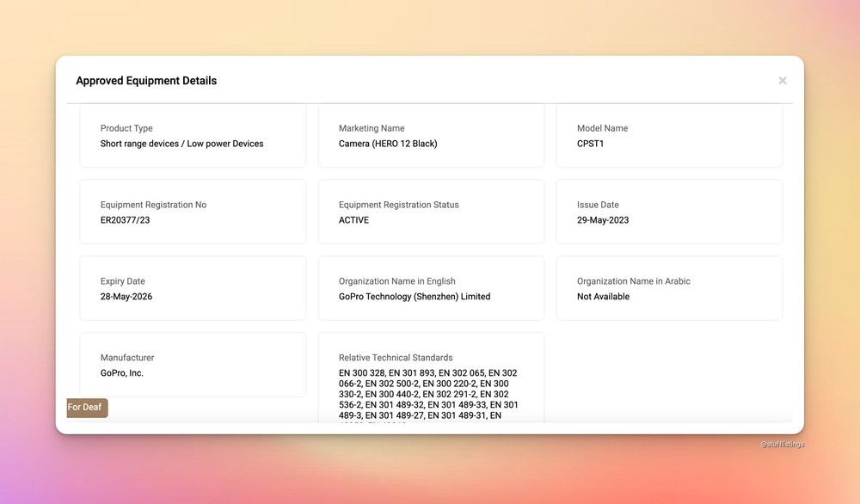Select expiry date 28-May-2026
This screenshot has width=860, height=504.
coord(126,297)
